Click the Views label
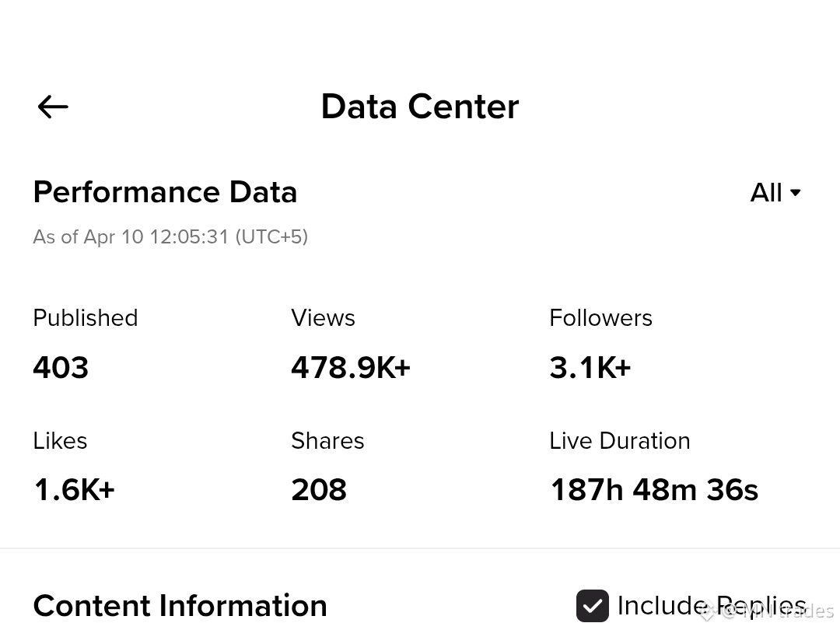840x630 pixels. point(323,317)
